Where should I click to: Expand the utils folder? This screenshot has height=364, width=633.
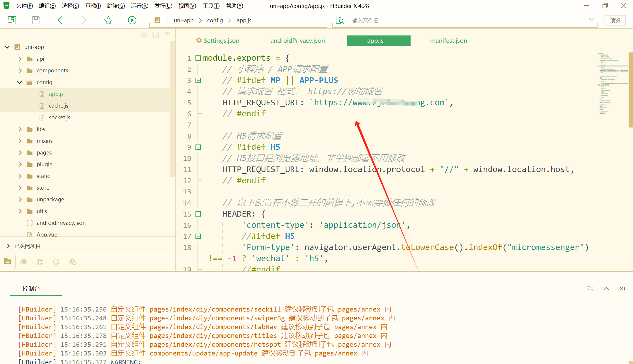(20, 211)
